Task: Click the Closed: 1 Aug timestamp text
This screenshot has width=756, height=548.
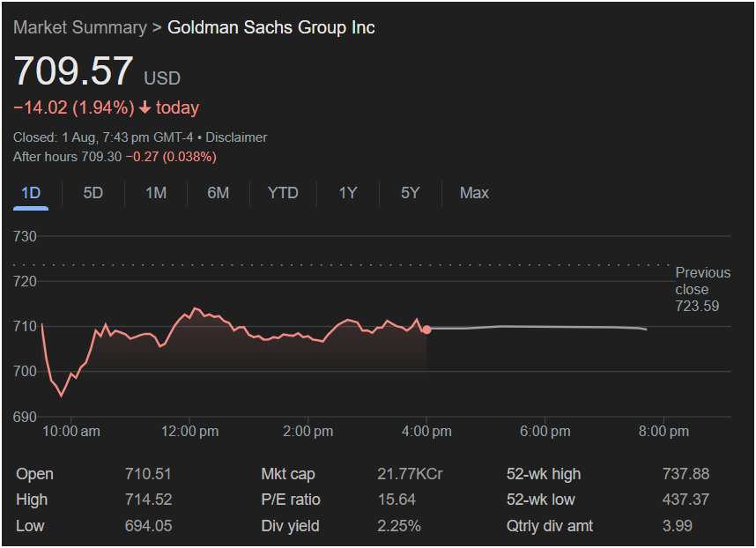Action: 103,137
